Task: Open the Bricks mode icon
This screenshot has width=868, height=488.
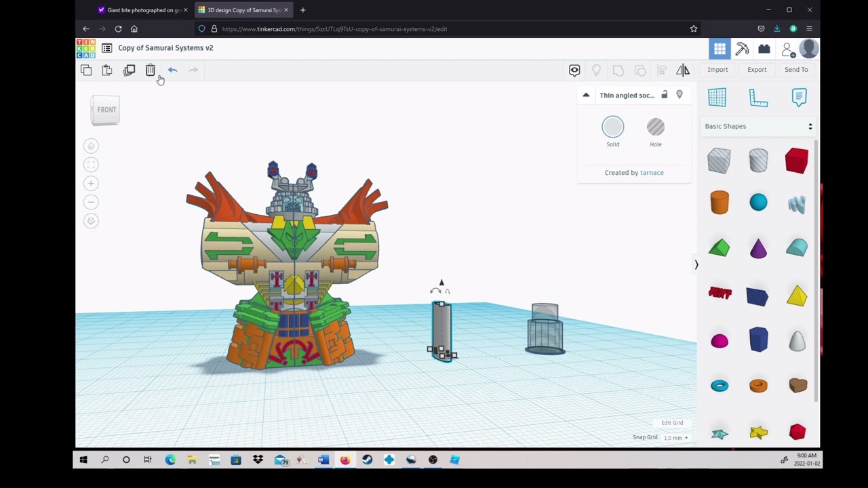Action: (764, 49)
